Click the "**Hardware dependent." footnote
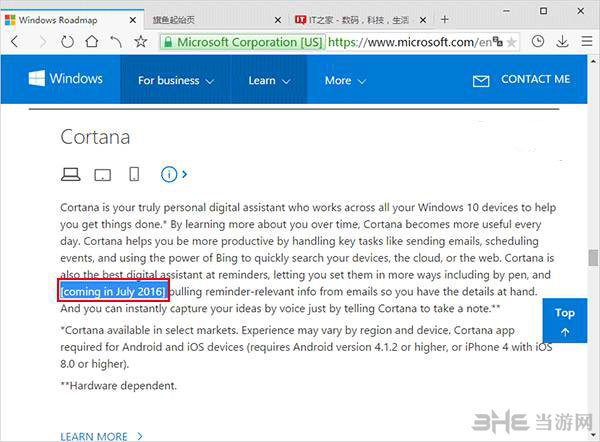Viewport: 600px width, 442px height. (x=119, y=385)
